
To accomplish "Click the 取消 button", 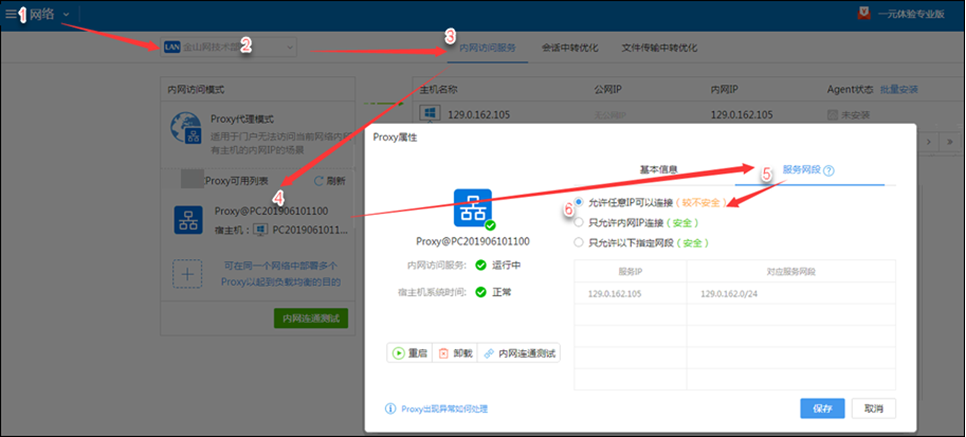I will 873,408.
